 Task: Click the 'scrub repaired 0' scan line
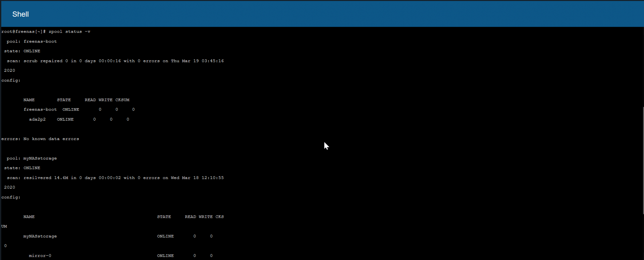[x=115, y=61]
